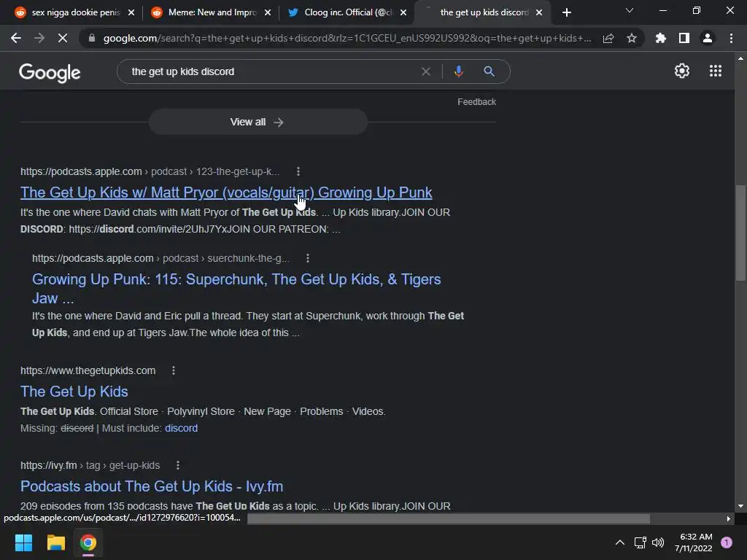Open Chrome three-dot menu

click(731, 38)
